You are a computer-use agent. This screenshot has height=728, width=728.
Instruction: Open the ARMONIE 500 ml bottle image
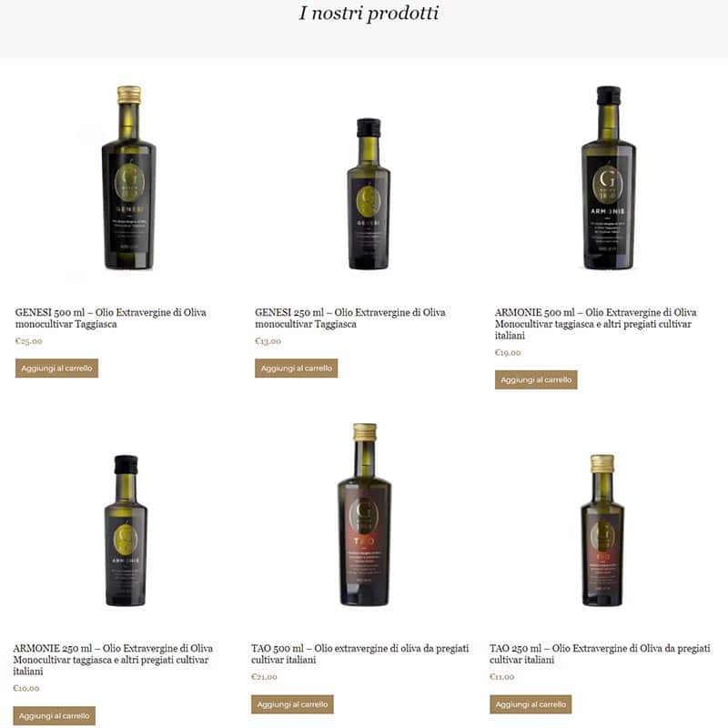click(x=608, y=177)
